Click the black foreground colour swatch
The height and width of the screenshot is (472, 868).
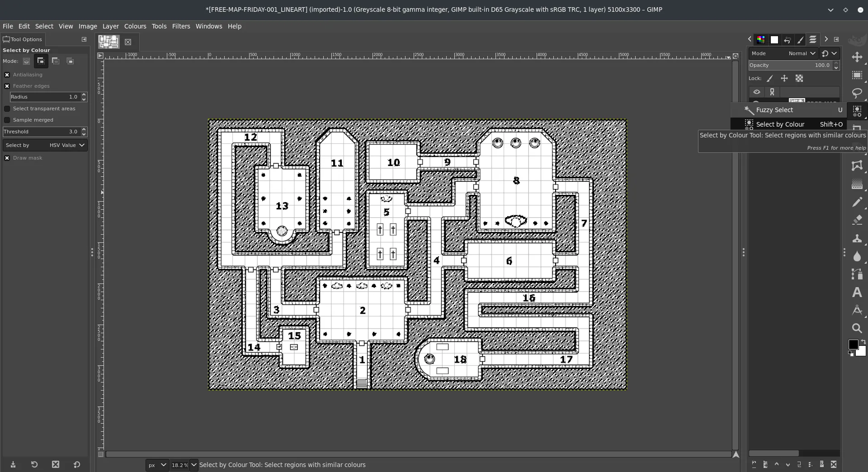(x=853, y=345)
